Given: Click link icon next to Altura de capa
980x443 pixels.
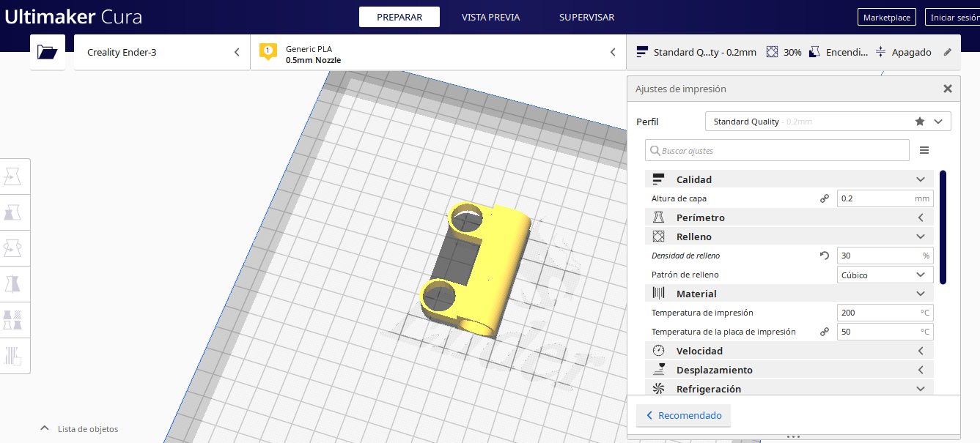Looking at the screenshot, I should tap(825, 198).
